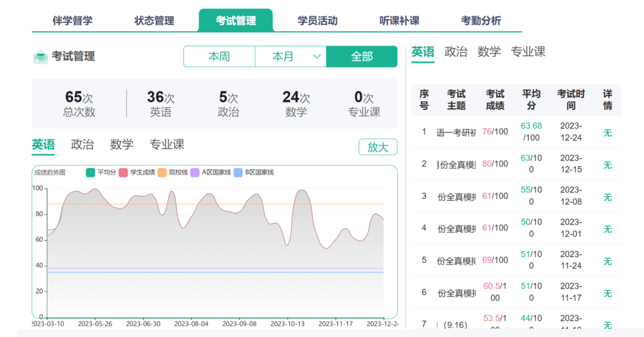This screenshot has height=337, width=644.
Task: Click chart axis date 2023-10-13
Action: pos(288,324)
